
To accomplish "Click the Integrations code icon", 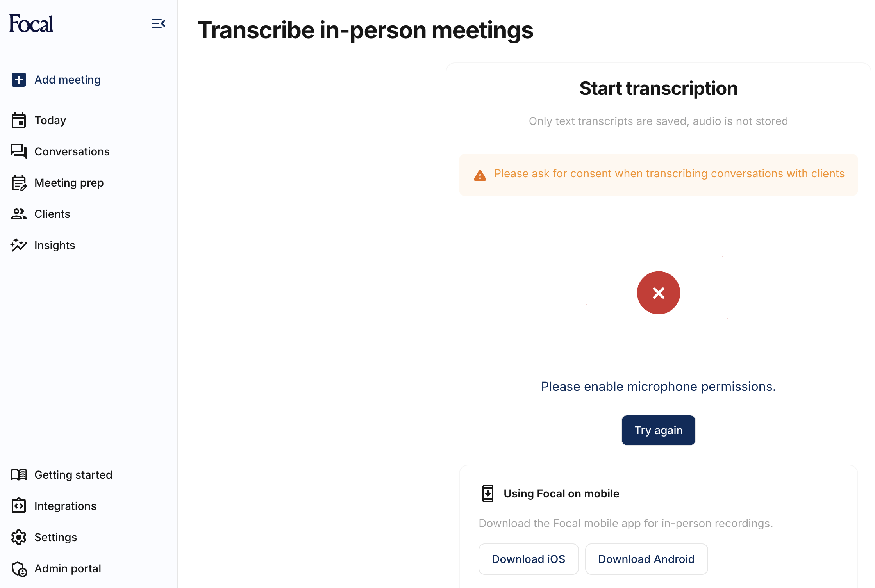I will [x=19, y=506].
